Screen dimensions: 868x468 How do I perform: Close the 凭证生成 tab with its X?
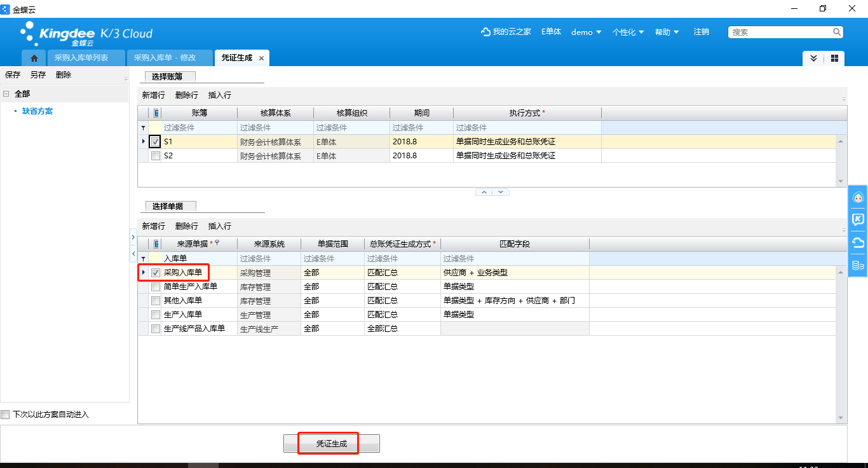(261, 58)
